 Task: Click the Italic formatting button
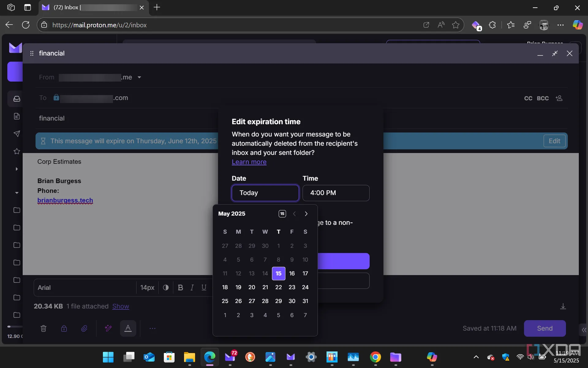tap(192, 288)
